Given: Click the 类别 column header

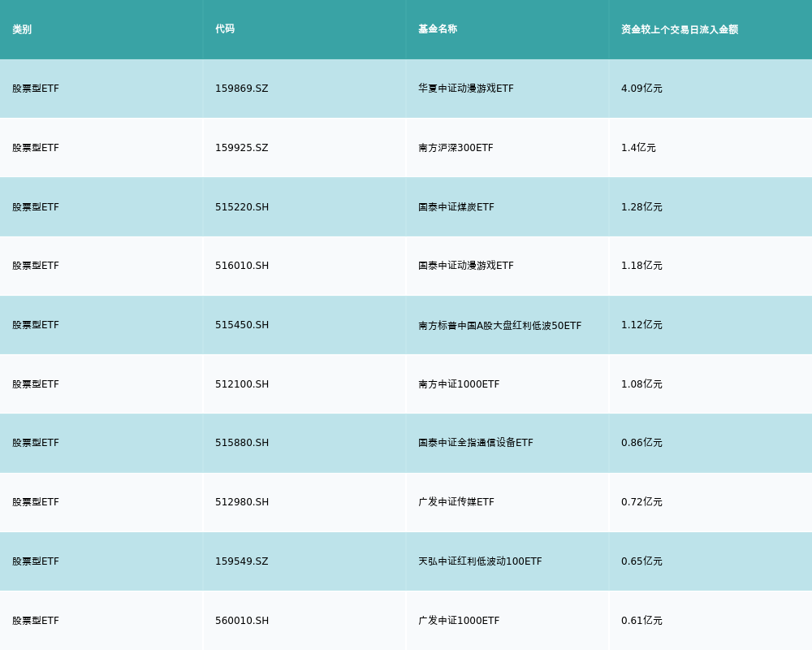Looking at the screenshot, I should 22,29.
